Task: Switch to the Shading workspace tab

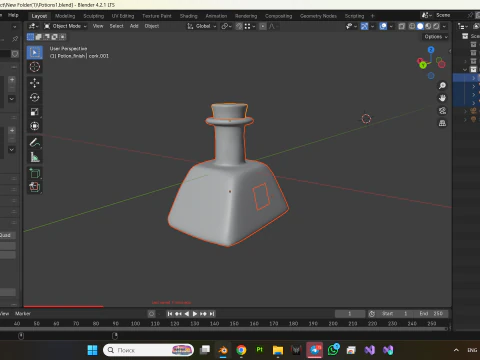Action: click(x=189, y=16)
